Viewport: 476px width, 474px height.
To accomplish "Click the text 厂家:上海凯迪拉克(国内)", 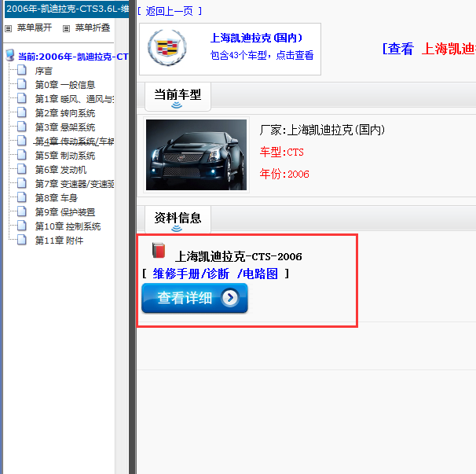I will pyautogui.click(x=322, y=130).
